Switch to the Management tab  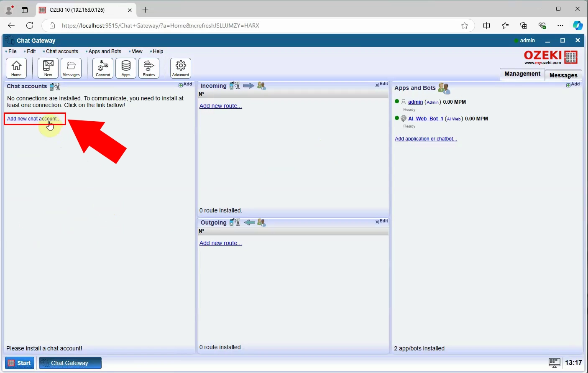[x=522, y=74]
